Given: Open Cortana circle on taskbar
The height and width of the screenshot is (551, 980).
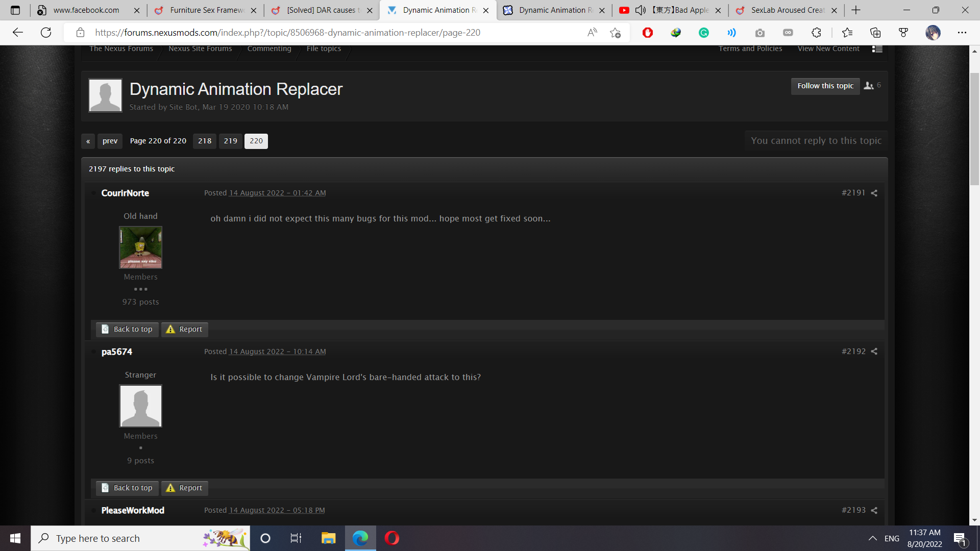Looking at the screenshot, I should pos(265,538).
